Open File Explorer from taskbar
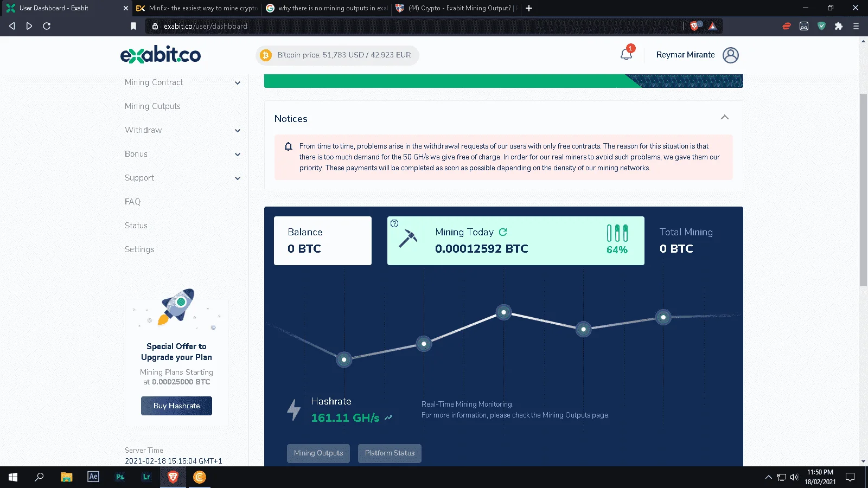Screen dimensions: 868x488 click(66, 477)
